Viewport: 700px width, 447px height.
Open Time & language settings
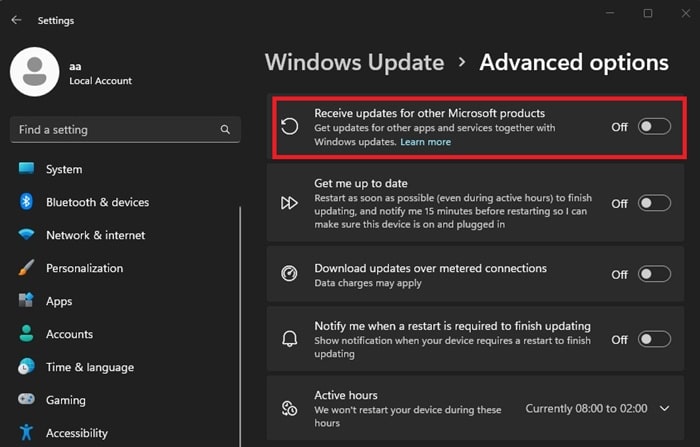pos(87,367)
